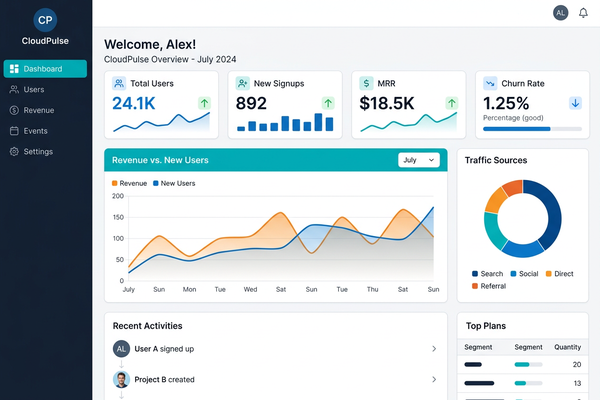Select Events in the sidebar

click(34, 131)
